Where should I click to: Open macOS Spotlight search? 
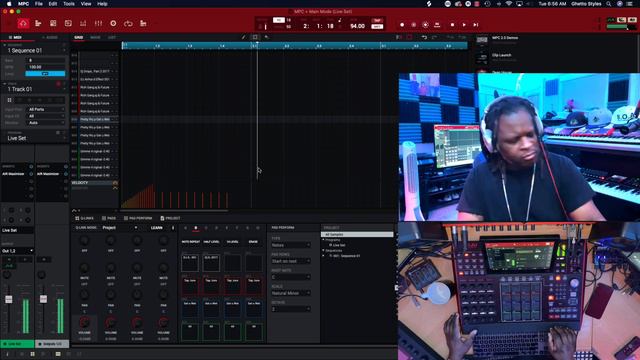coord(609,4)
